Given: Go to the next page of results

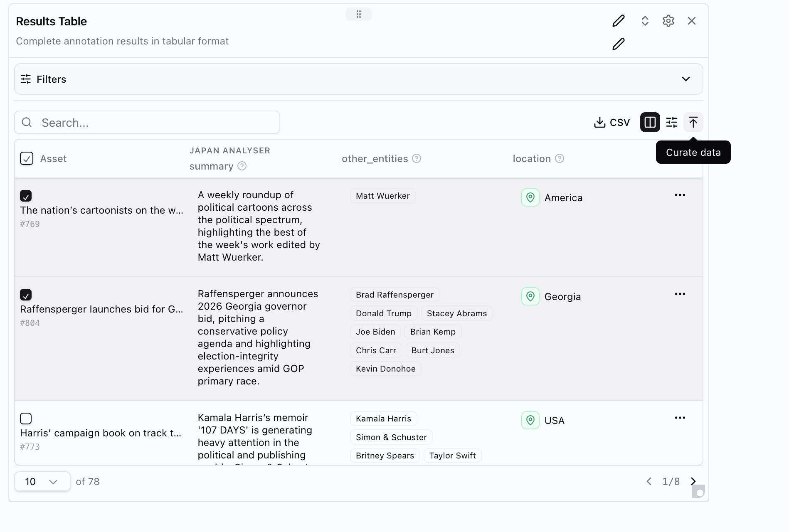Looking at the screenshot, I should click(693, 481).
